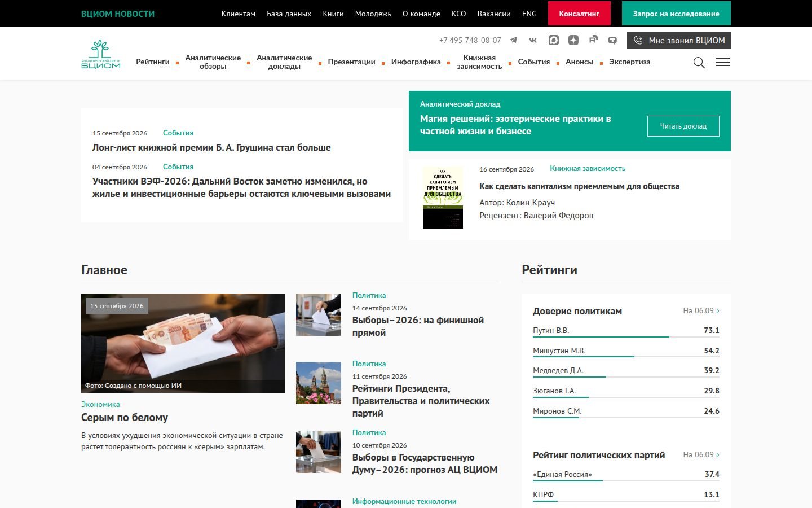812x508 pixels.
Task: Click the Информационные технологии category tag
Action: click(404, 501)
